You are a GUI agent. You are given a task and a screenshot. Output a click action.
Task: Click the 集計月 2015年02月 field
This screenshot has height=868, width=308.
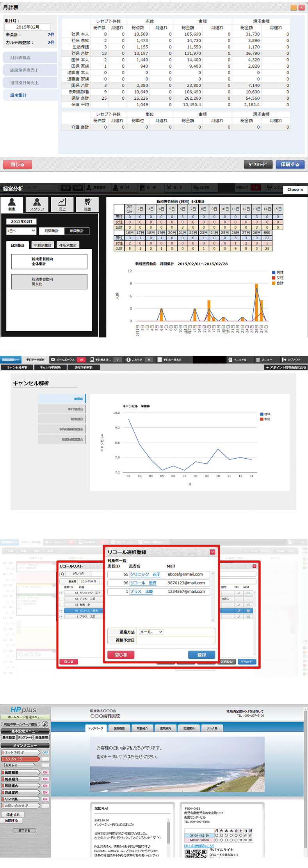tap(28, 27)
